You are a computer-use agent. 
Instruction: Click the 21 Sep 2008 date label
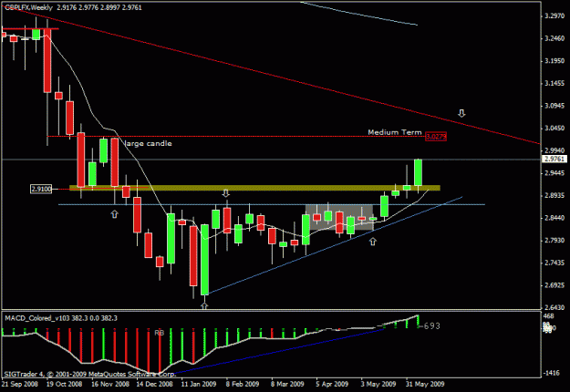pos(20,384)
